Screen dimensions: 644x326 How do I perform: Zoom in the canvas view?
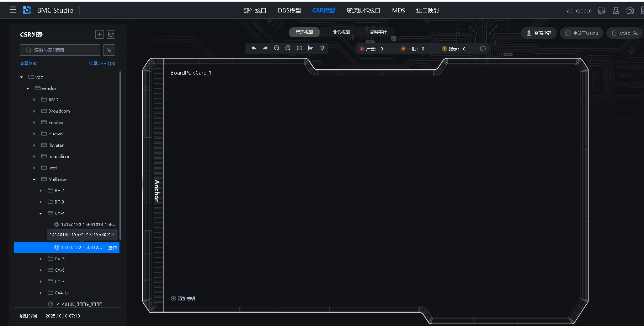288,48
